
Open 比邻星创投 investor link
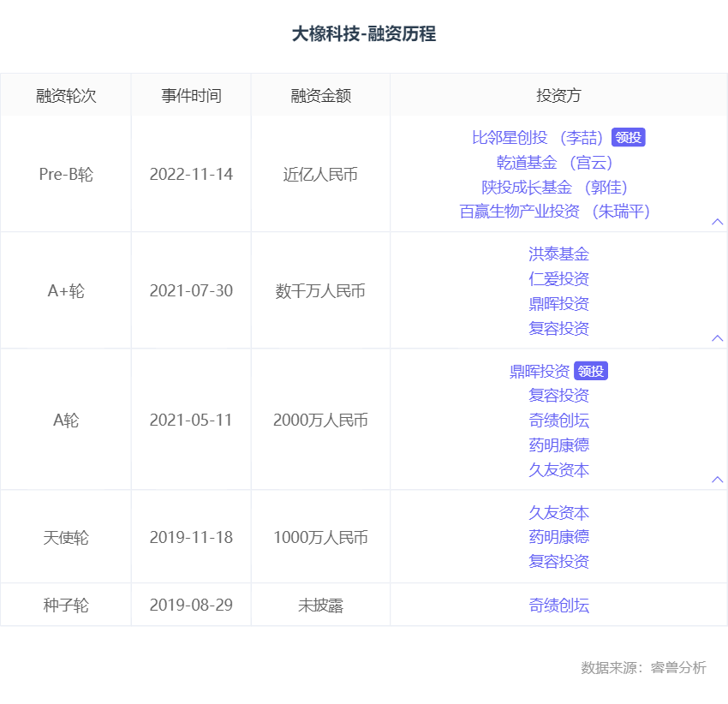click(510, 138)
